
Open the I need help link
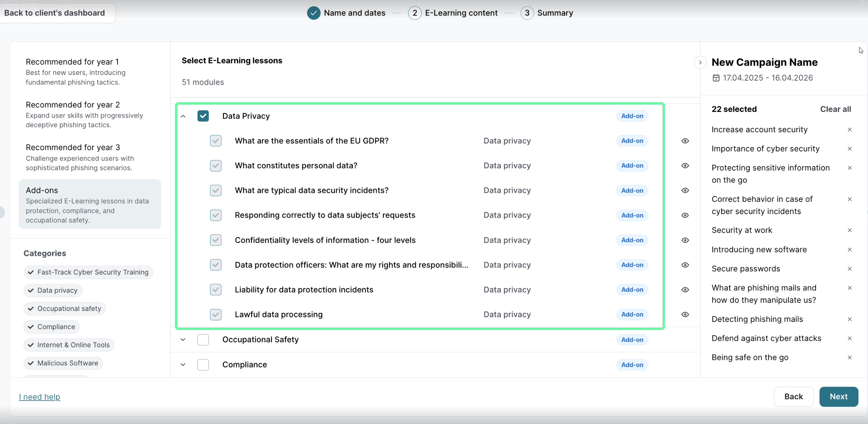tap(40, 397)
